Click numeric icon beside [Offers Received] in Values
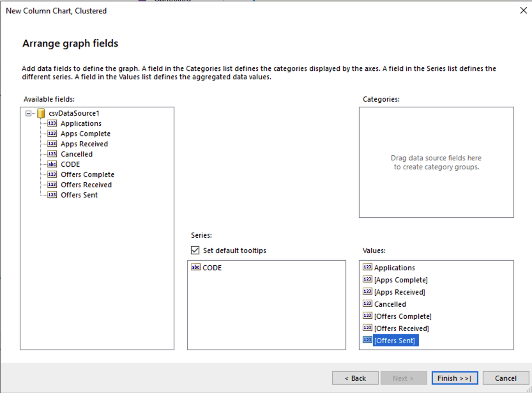Image resolution: width=532 pixels, height=393 pixels. (367, 328)
